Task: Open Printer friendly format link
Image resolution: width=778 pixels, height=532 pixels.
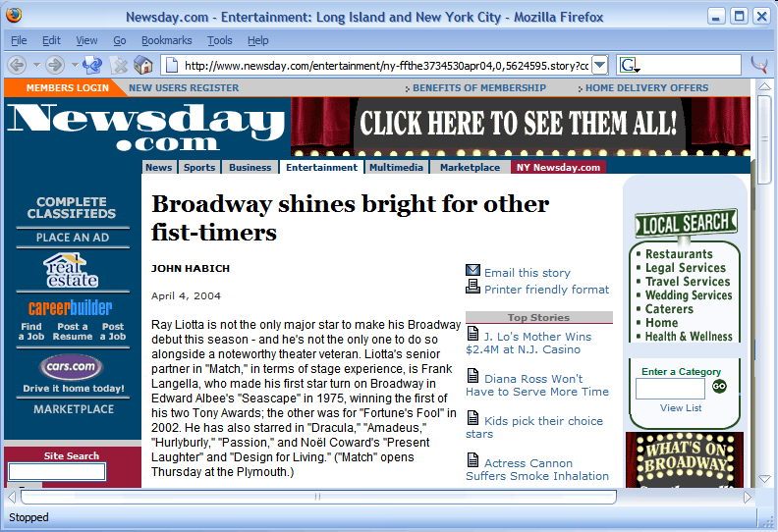Action: pos(547,290)
